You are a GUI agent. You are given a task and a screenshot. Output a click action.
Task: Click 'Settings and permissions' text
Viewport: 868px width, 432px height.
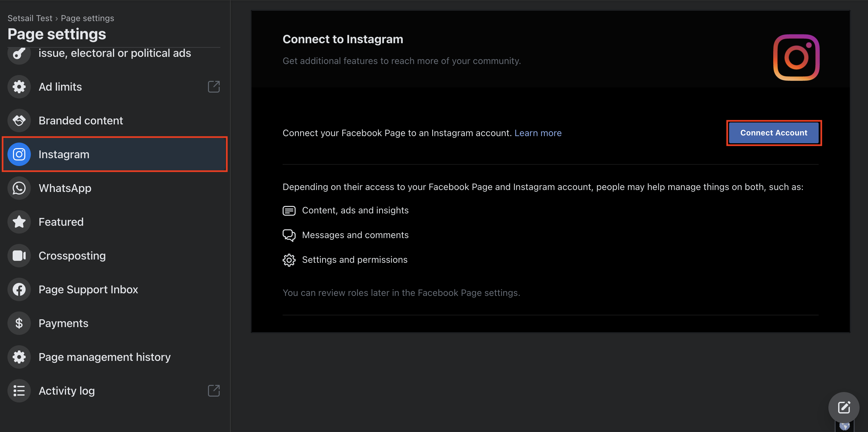355,260
